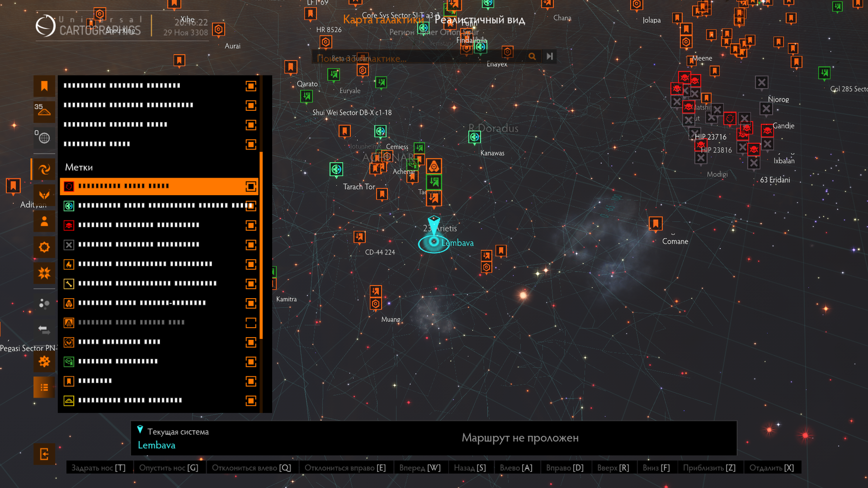Click the exit map icon

tap(44, 454)
